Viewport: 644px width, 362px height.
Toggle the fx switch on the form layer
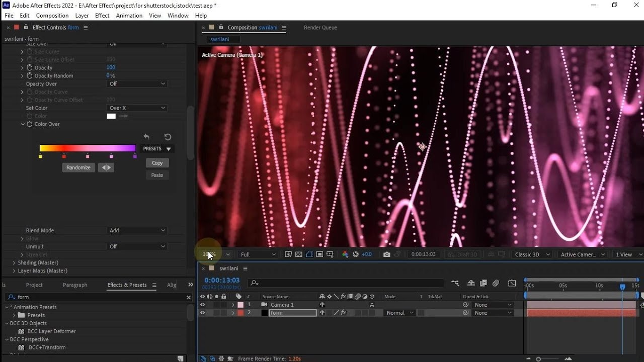pyautogui.click(x=344, y=313)
